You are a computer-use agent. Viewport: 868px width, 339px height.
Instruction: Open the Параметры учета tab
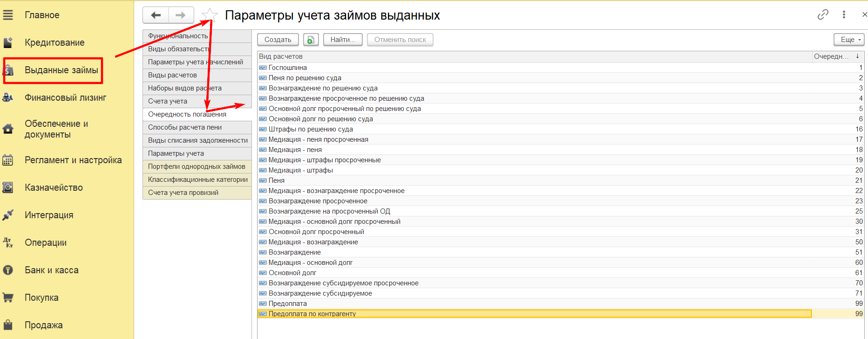click(x=197, y=153)
